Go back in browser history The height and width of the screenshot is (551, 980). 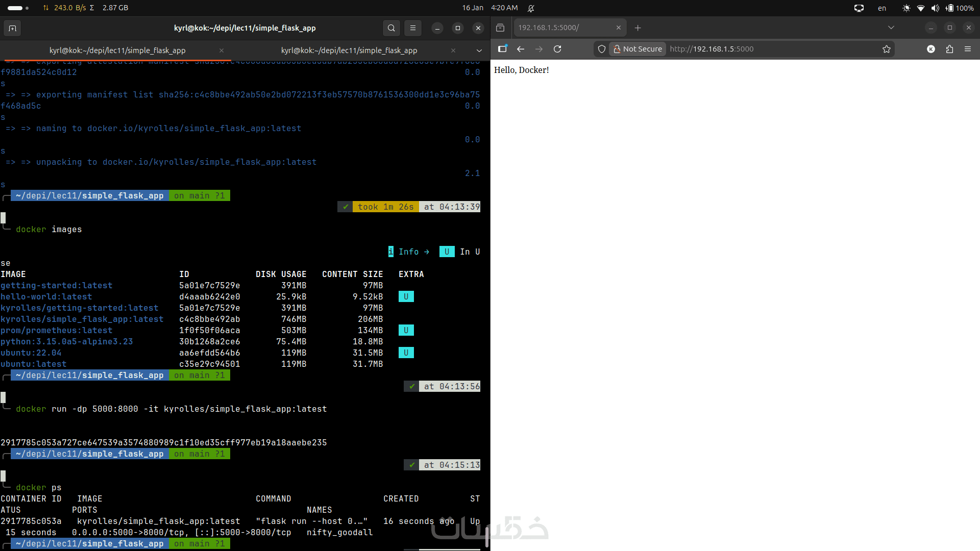(521, 49)
